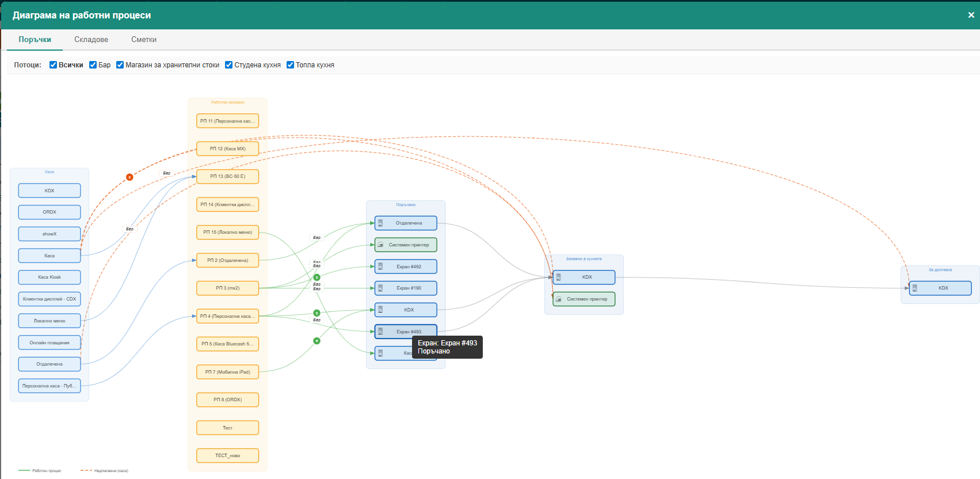Screen dimensions: 980x479
Task: Click the orange badge numbered 2
Action: (129, 177)
